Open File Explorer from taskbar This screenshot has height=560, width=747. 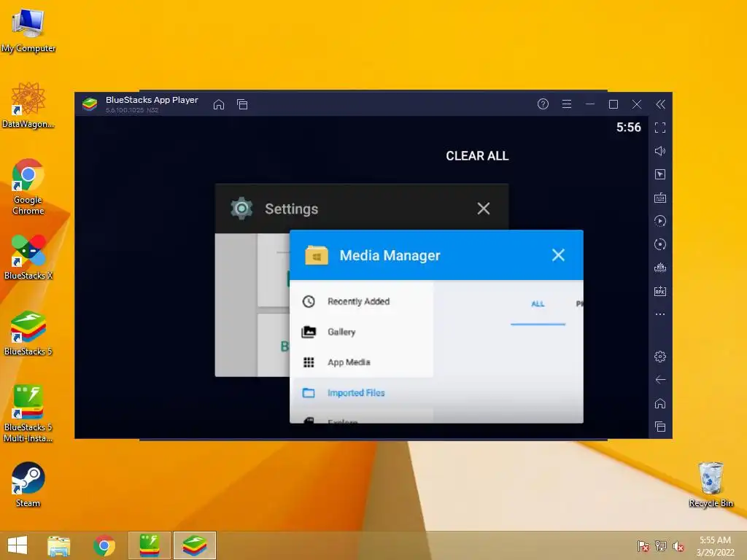point(59,545)
